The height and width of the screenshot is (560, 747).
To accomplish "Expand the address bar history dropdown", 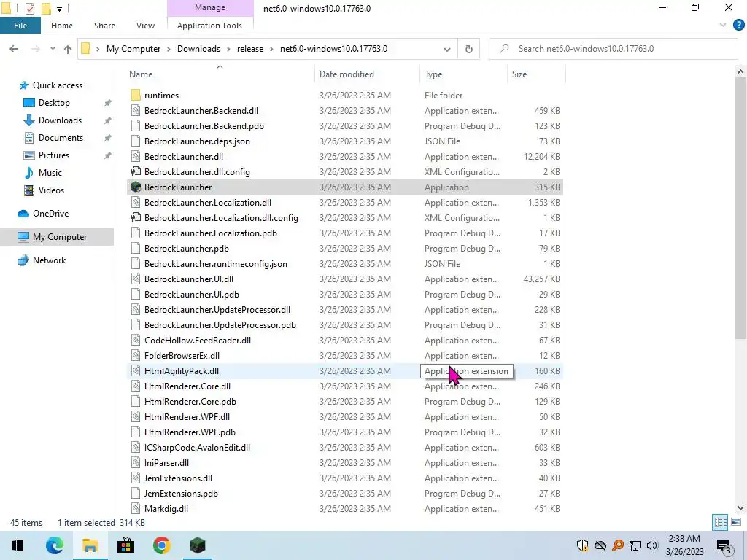I will click(x=447, y=49).
